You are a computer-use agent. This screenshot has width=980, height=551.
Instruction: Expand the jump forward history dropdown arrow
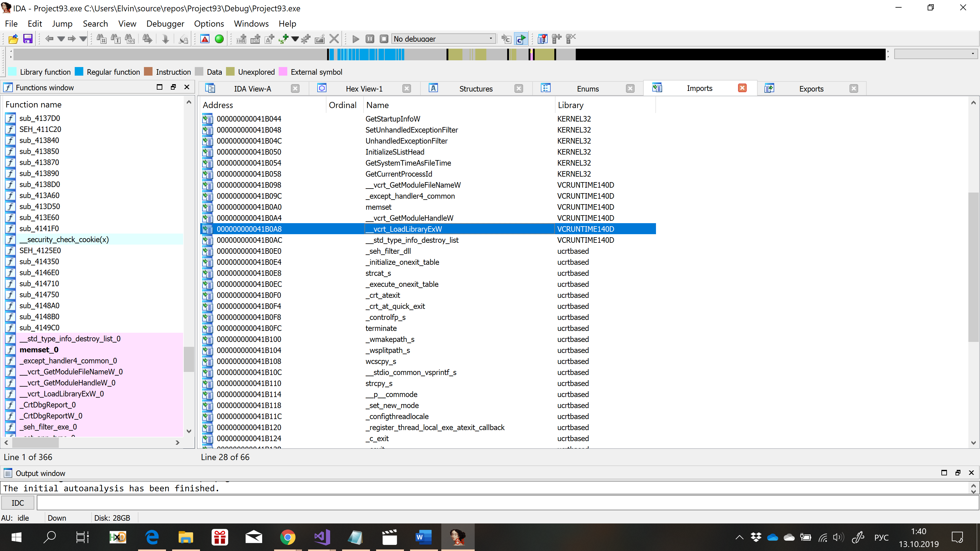tap(83, 39)
